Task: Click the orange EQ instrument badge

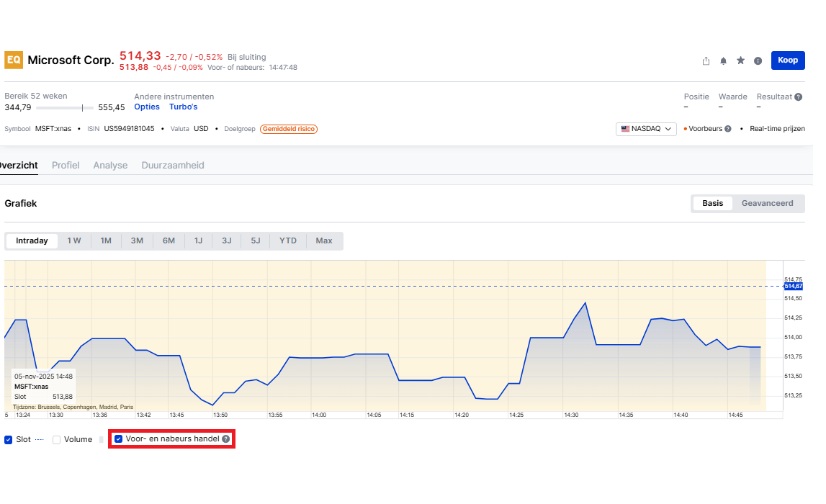Action: coord(14,60)
